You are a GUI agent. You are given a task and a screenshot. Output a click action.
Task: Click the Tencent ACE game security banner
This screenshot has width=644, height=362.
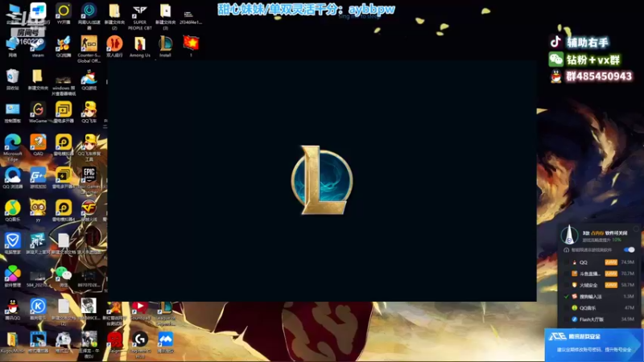594,345
